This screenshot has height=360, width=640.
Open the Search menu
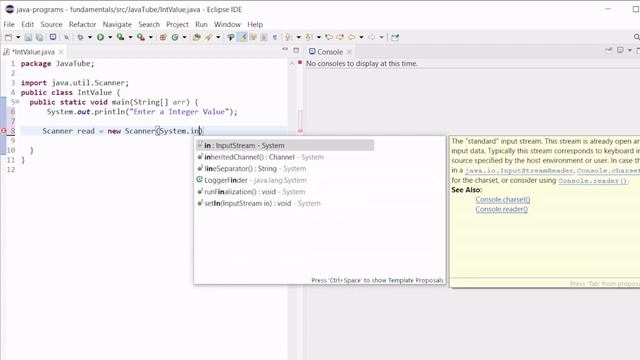pos(149,24)
